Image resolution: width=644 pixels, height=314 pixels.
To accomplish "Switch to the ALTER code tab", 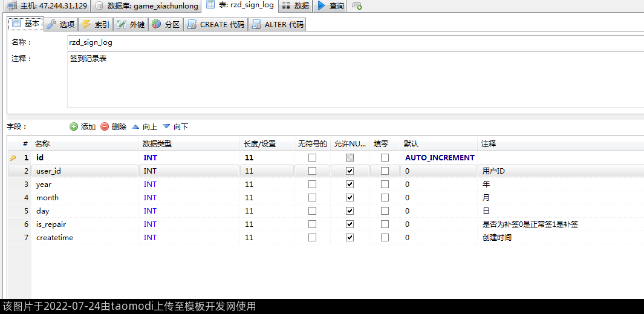I will 278,25.
